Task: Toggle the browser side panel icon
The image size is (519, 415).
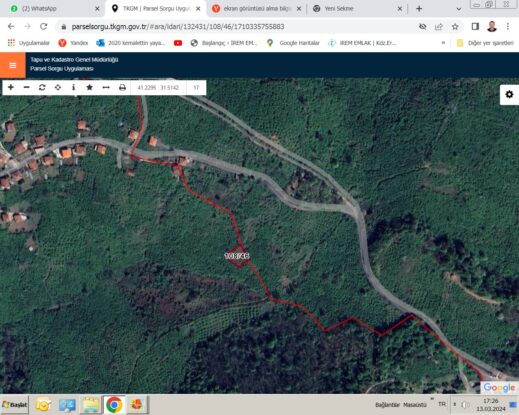Action: click(x=475, y=27)
